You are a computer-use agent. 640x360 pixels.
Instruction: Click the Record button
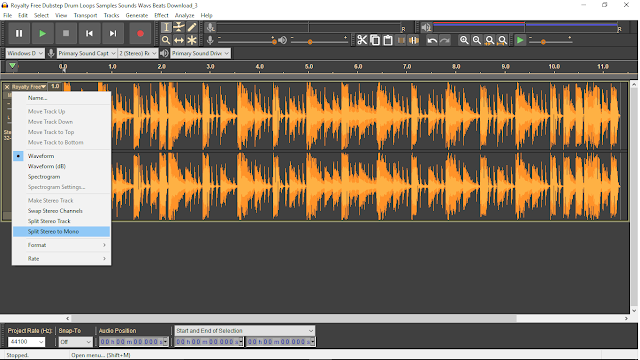[x=140, y=33]
